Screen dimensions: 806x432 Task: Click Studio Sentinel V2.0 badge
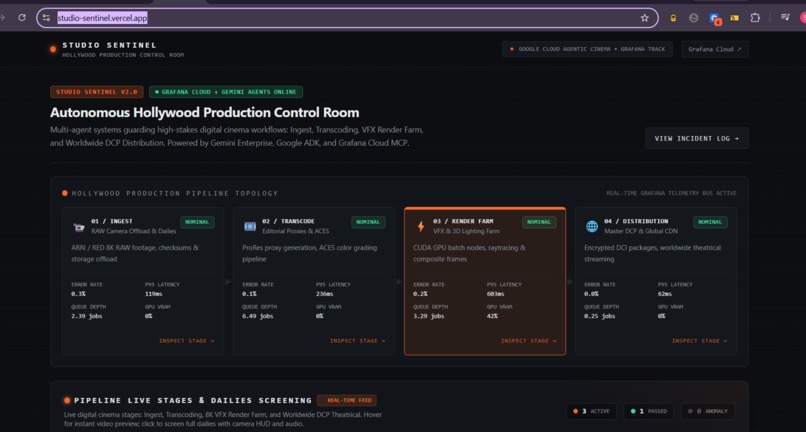[97, 92]
